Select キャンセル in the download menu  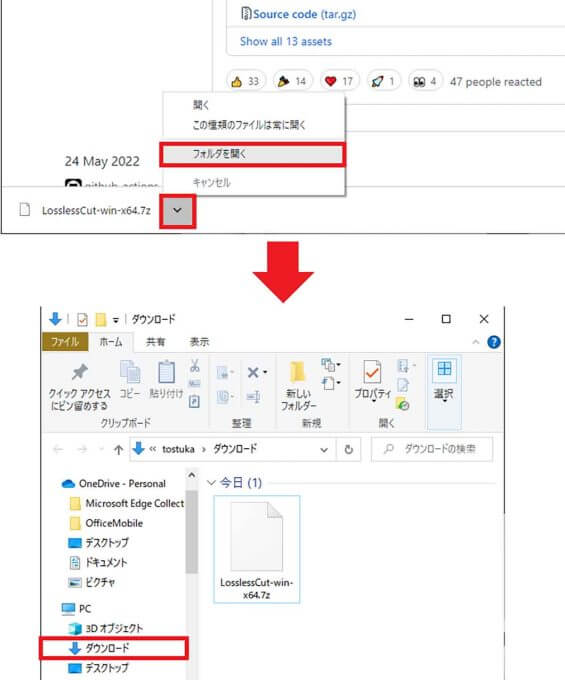pyautogui.click(x=212, y=183)
